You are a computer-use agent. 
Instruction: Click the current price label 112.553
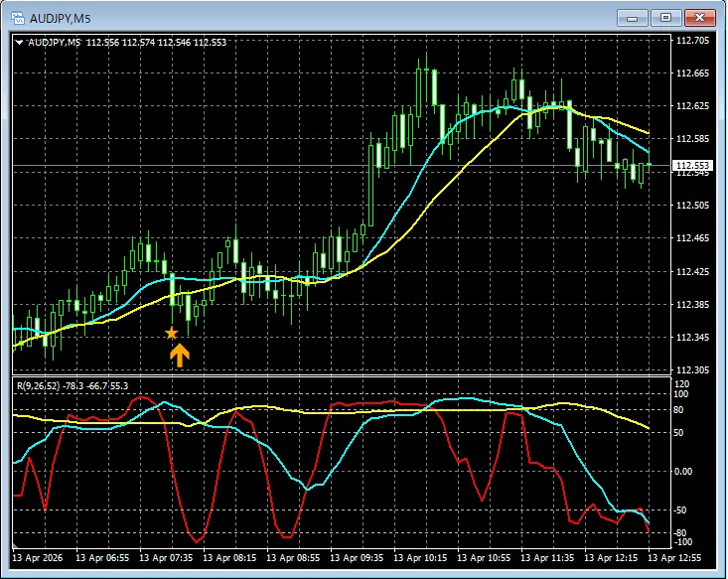pos(691,165)
